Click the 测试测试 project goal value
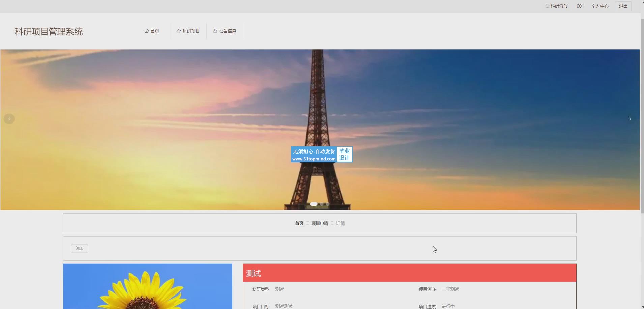 click(x=284, y=306)
